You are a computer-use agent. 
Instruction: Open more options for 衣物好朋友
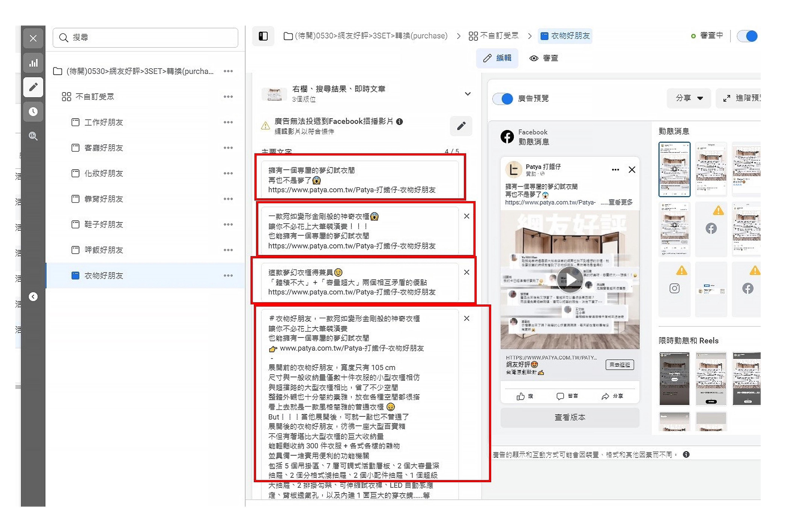coord(228,276)
